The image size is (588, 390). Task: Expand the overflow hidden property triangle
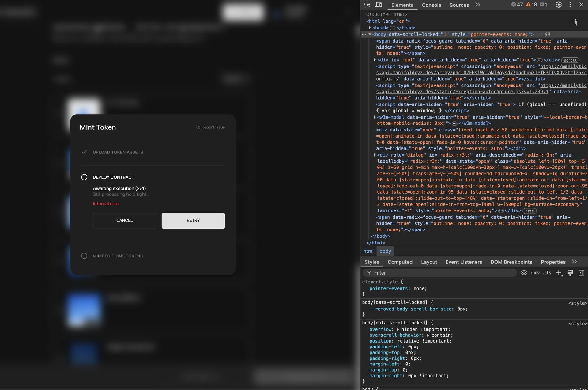(x=398, y=329)
